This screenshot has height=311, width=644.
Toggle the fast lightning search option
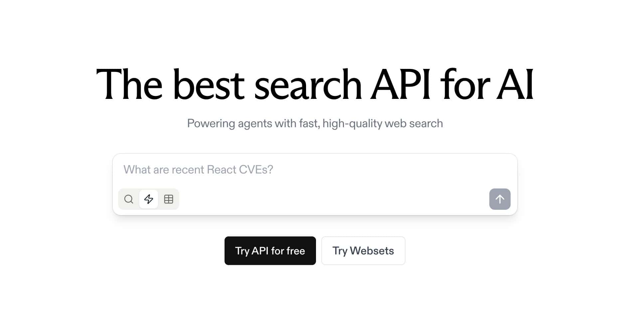[x=149, y=199]
